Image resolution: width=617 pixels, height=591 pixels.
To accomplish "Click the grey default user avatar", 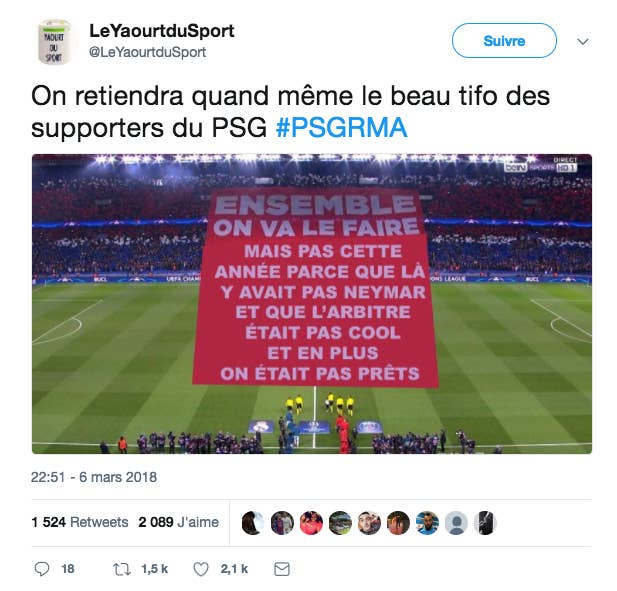I will (456, 523).
